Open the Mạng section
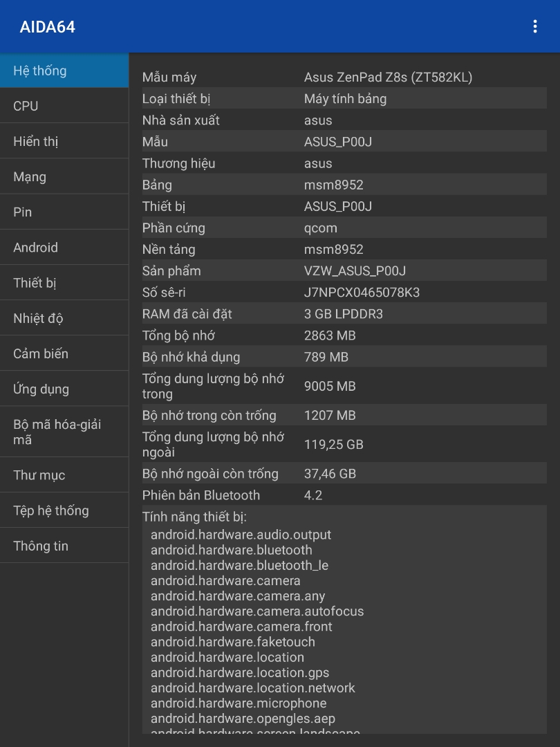560x747 pixels. (64, 177)
